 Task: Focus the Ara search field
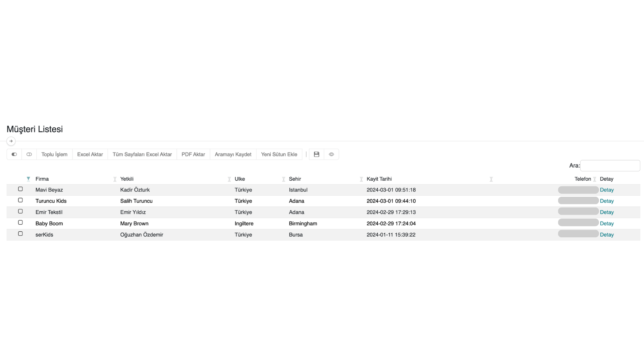pyautogui.click(x=610, y=166)
